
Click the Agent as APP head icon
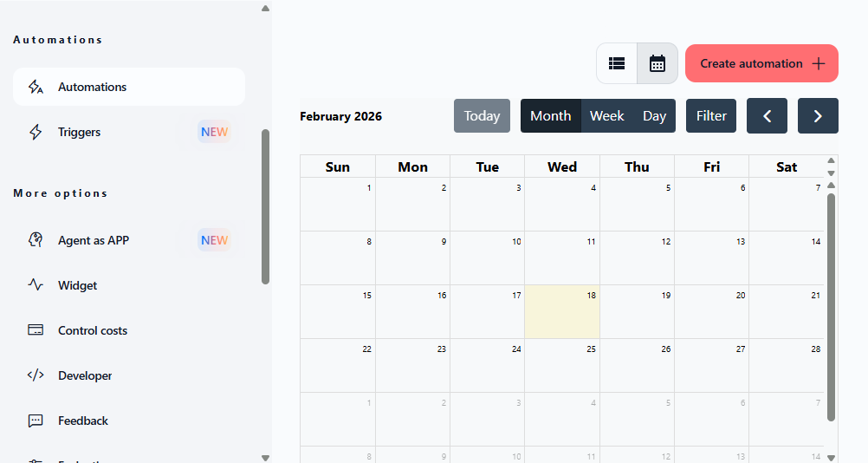[x=36, y=240]
